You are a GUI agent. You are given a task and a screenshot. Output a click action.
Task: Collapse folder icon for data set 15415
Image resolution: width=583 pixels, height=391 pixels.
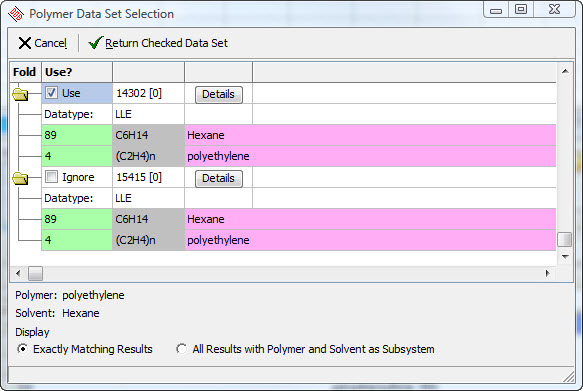[20, 178]
